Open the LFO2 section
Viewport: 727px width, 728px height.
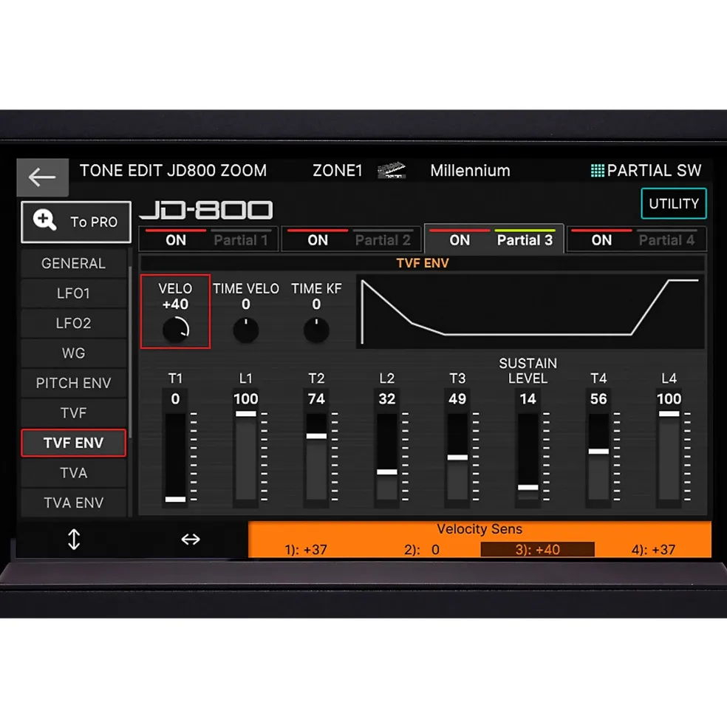point(73,323)
